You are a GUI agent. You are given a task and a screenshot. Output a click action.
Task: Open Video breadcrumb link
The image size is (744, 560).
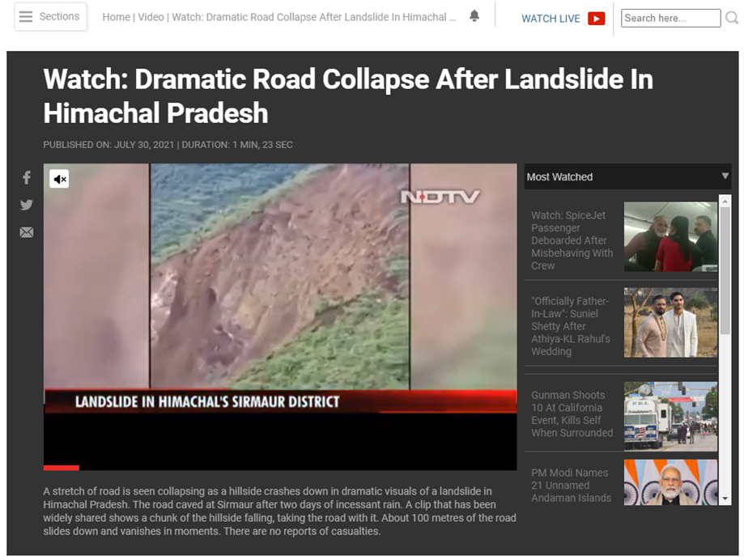pos(151,17)
